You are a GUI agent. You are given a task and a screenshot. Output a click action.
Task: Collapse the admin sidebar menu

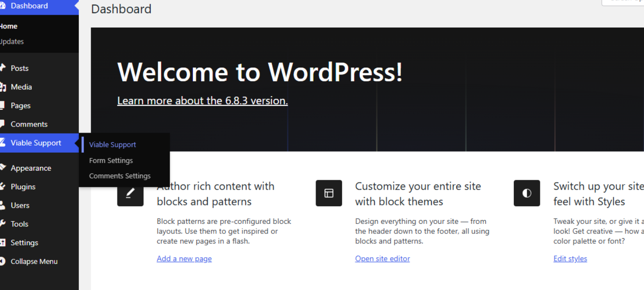coord(34,261)
